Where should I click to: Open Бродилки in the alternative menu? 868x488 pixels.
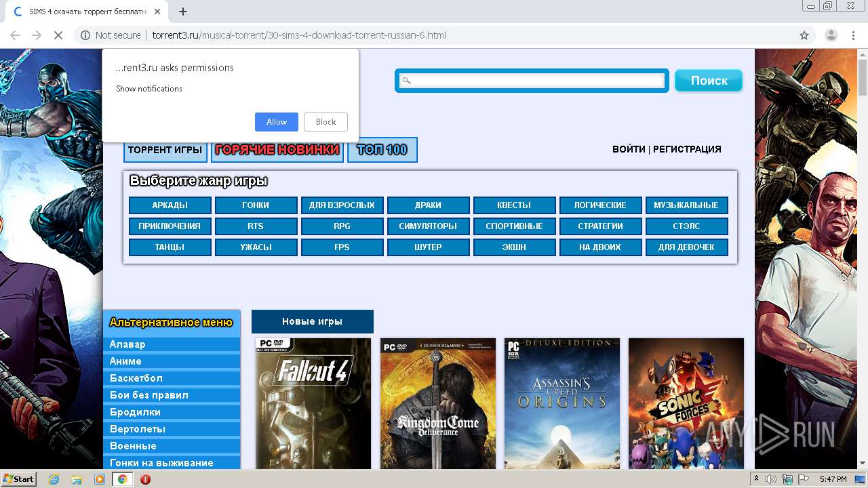(x=172, y=412)
